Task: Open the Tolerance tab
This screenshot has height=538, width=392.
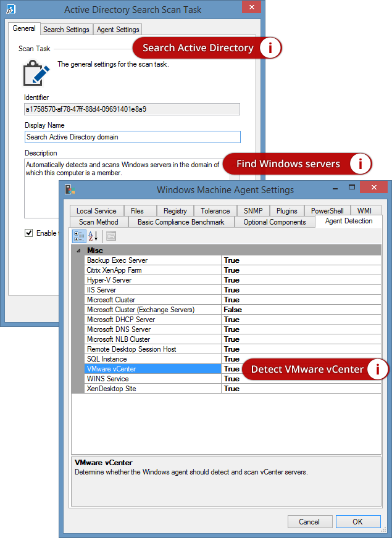Action: click(x=215, y=210)
